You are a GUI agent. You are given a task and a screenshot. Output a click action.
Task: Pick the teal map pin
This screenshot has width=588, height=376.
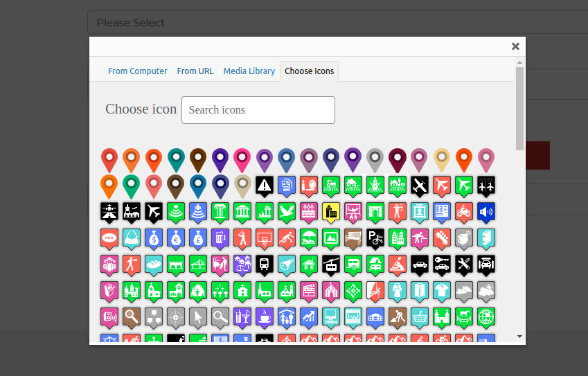coord(176,160)
